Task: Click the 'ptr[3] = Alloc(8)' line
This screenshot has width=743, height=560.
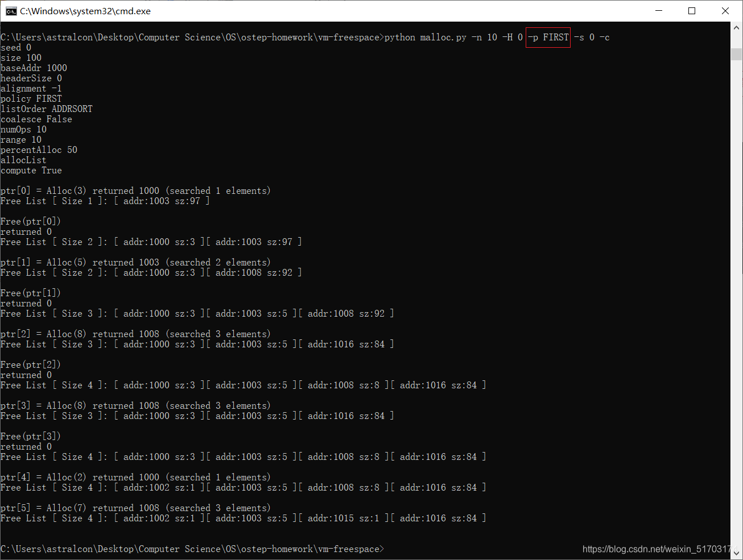Action: (x=136, y=406)
